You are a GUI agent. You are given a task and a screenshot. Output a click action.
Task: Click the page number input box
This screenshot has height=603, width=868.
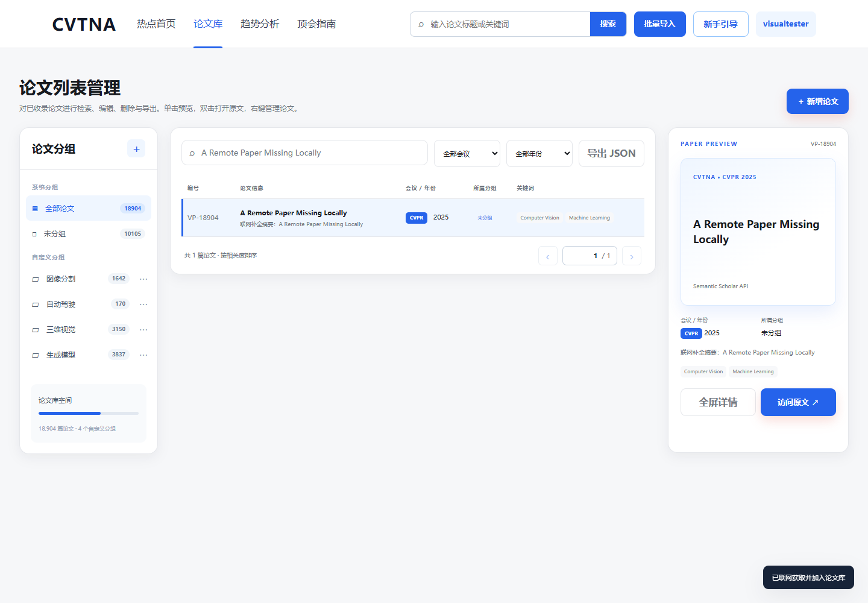click(x=590, y=256)
